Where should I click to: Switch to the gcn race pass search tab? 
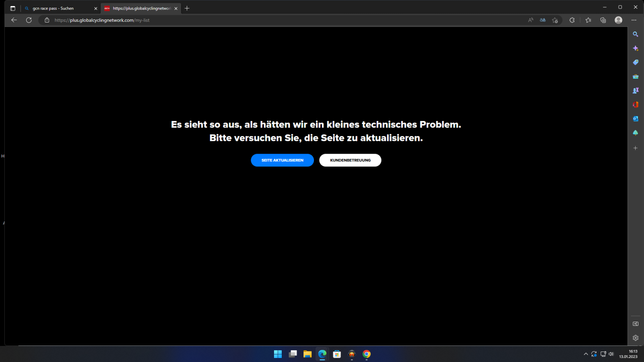[x=56, y=8]
